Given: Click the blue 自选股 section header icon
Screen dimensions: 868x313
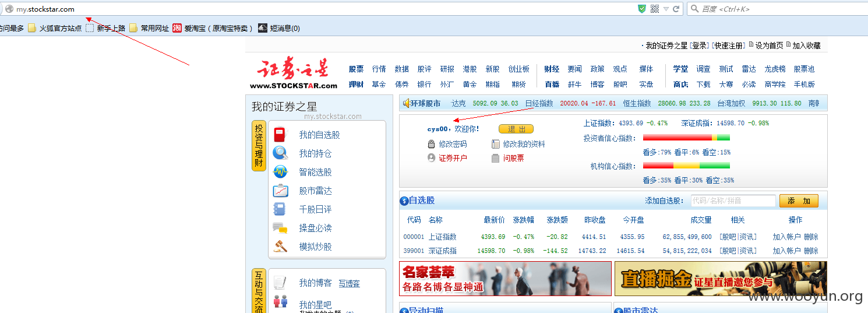Looking at the screenshot, I should [404, 201].
